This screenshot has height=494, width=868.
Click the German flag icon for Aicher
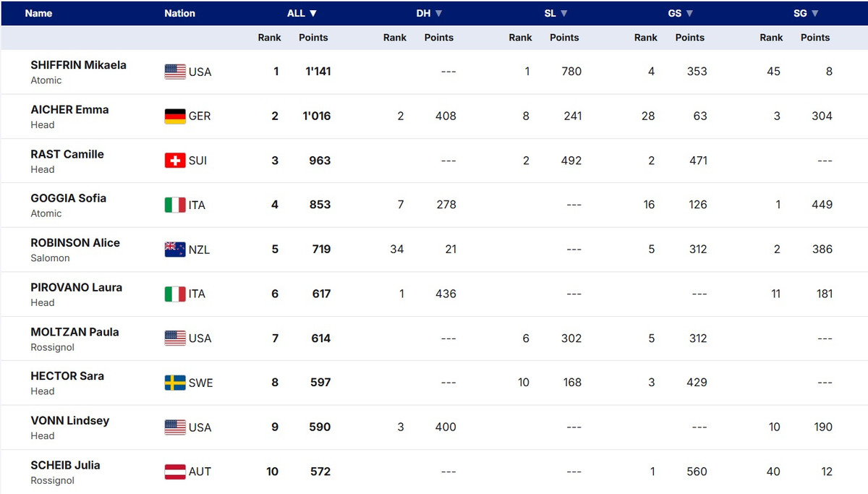[175, 116]
